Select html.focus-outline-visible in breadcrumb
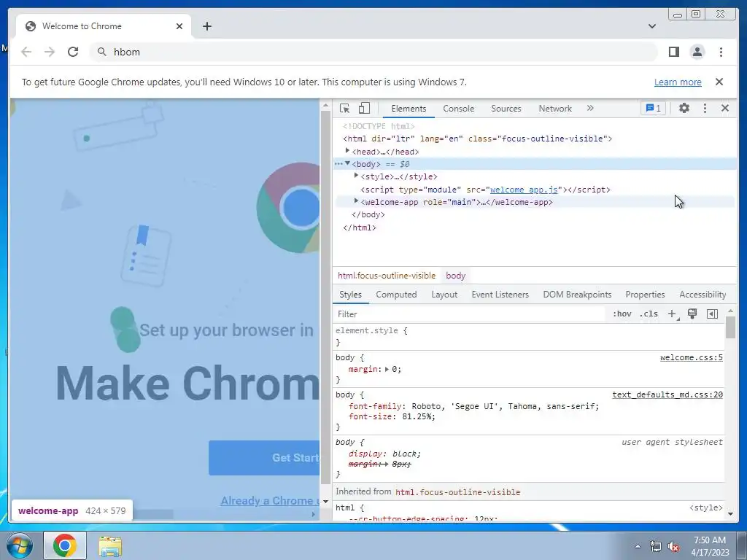The image size is (747, 560). [387, 276]
